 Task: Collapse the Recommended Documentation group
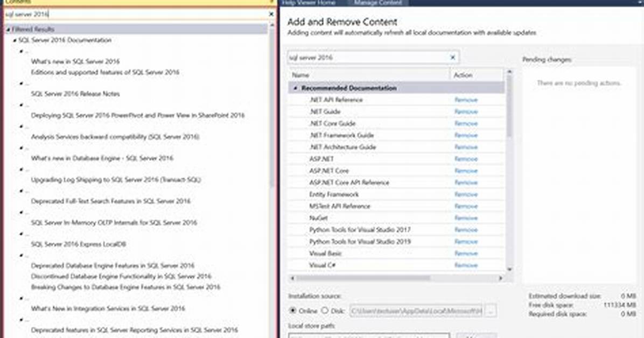point(295,88)
